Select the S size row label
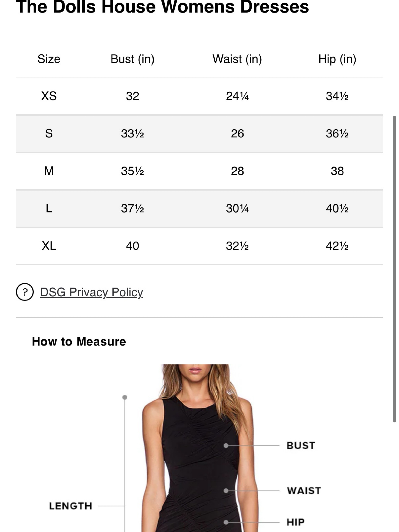The height and width of the screenshot is (532, 399). [x=49, y=133]
